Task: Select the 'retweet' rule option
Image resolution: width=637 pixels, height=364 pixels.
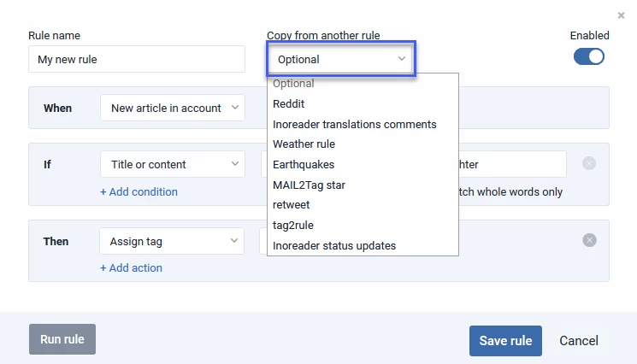Action: (x=291, y=205)
